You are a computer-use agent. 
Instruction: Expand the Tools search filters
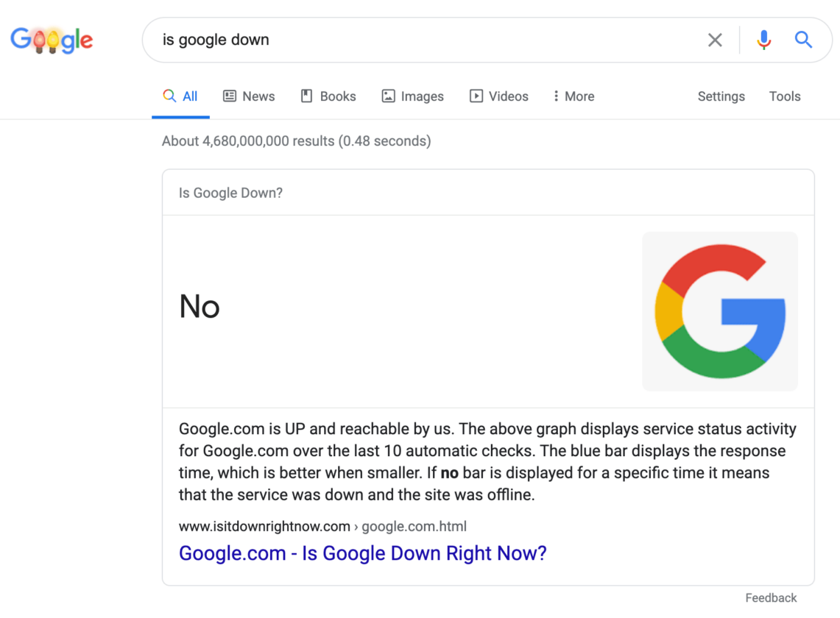click(785, 96)
